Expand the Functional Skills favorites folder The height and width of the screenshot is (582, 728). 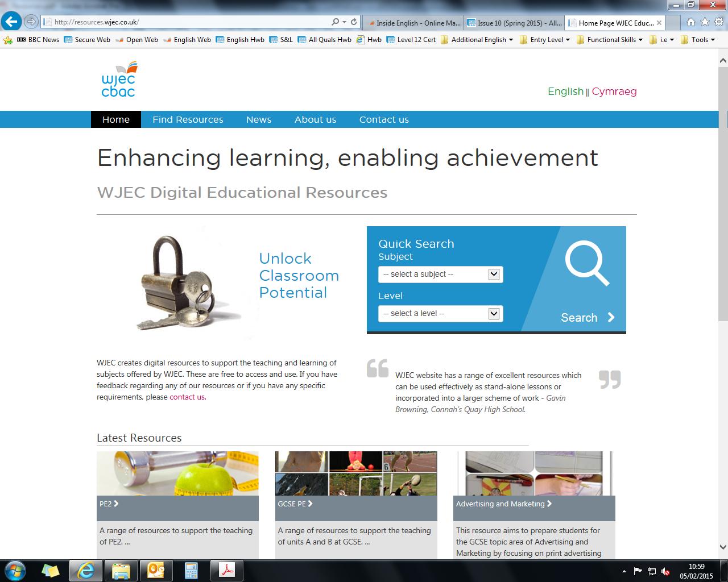click(x=610, y=40)
